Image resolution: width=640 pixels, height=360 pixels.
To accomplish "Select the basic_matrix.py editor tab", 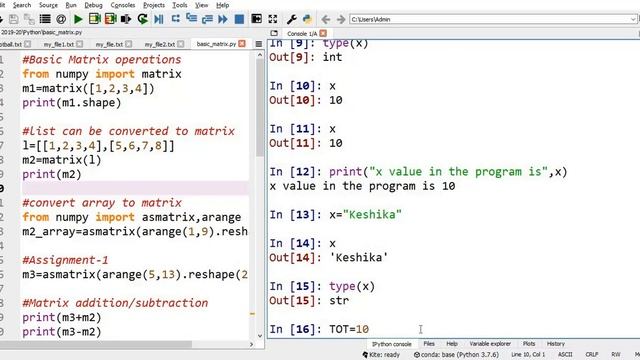I will click(x=216, y=44).
